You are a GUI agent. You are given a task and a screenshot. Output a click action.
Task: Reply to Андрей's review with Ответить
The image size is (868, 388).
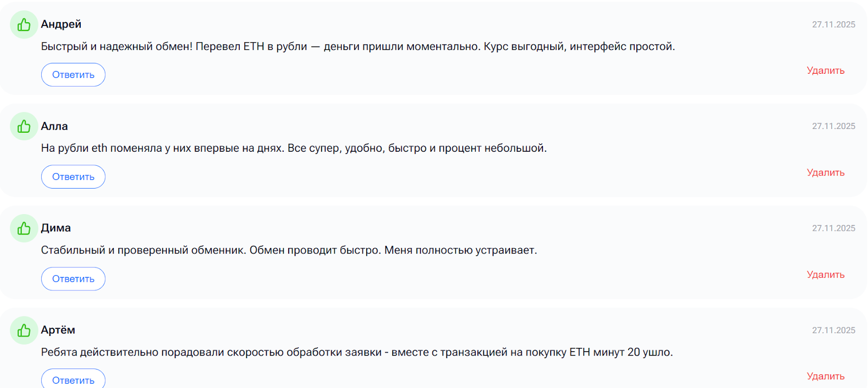pos(73,75)
